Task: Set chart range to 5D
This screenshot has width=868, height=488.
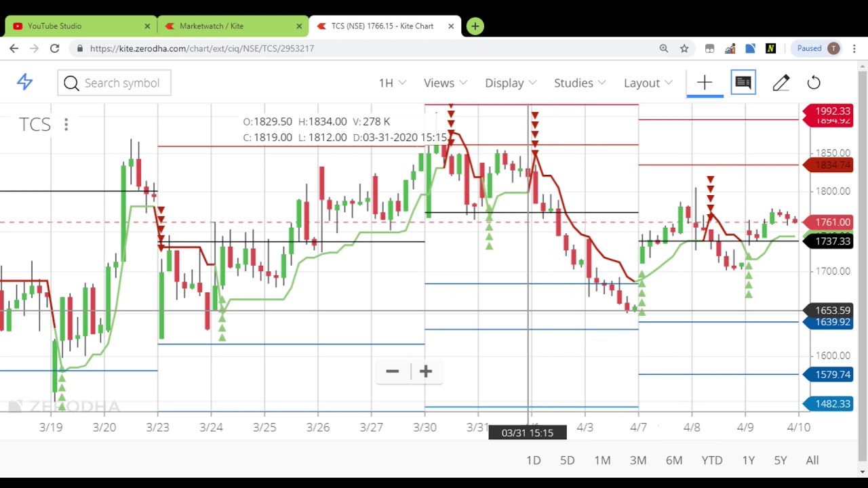Action: [x=568, y=460]
